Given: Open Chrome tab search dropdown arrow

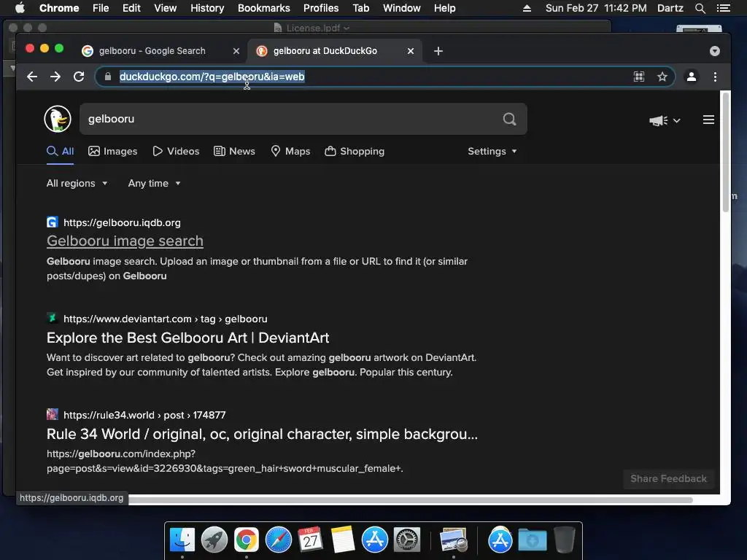Looking at the screenshot, I should [715, 51].
